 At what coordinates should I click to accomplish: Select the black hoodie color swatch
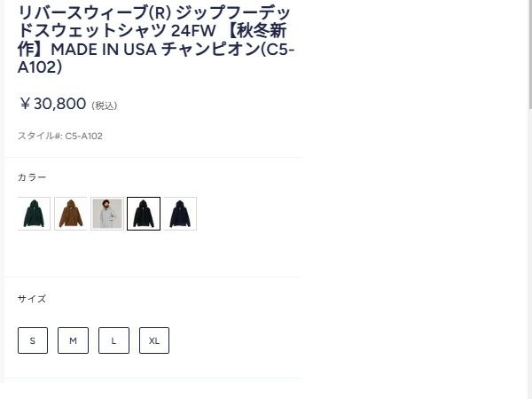point(144,214)
